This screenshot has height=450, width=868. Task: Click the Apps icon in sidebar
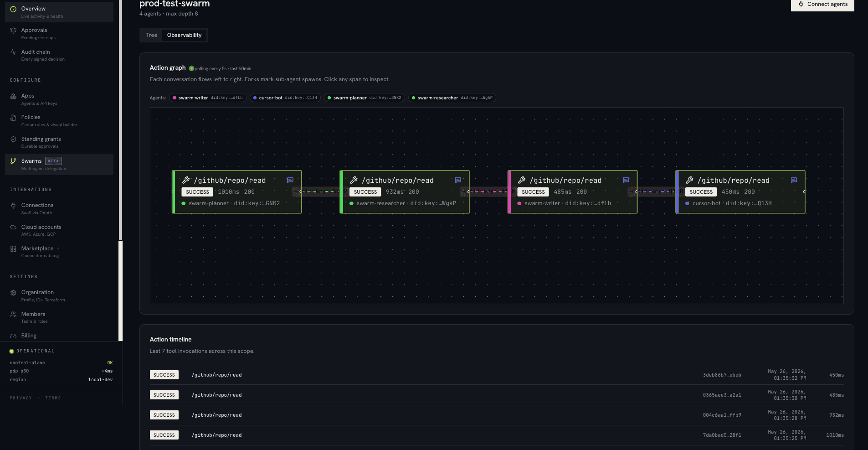13,96
